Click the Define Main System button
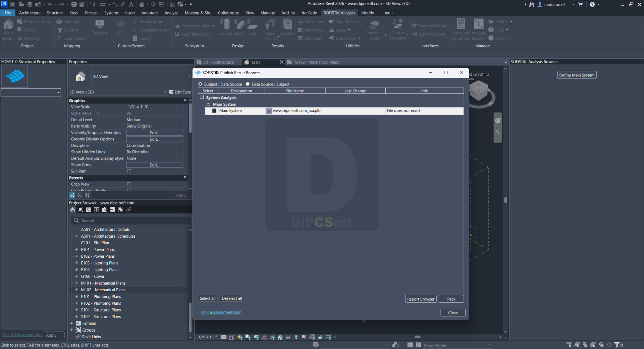 577,75
